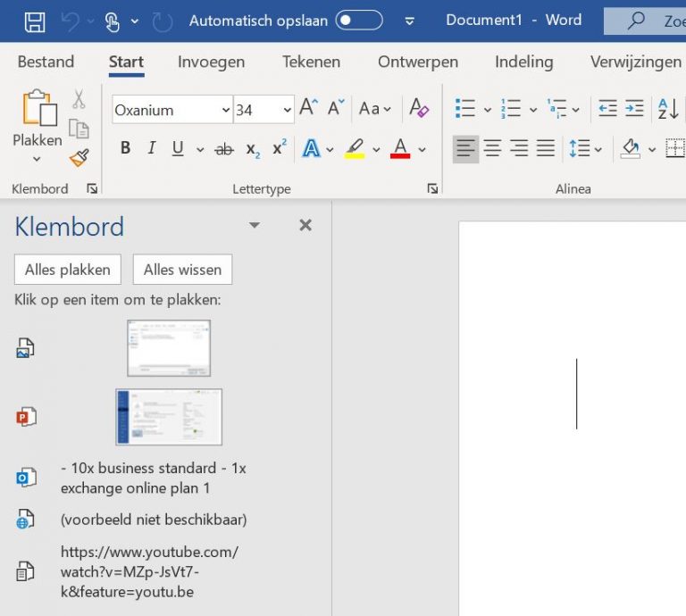Image resolution: width=686 pixels, height=616 pixels.
Task: Open font color dropdown arrow
Action: (x=422, y=150)
